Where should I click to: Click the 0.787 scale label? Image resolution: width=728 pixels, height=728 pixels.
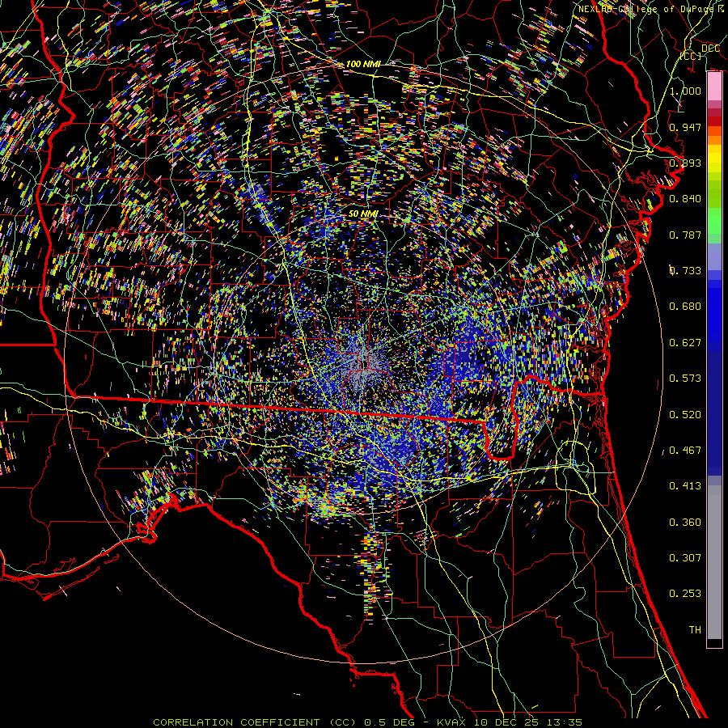click(685, 235)
